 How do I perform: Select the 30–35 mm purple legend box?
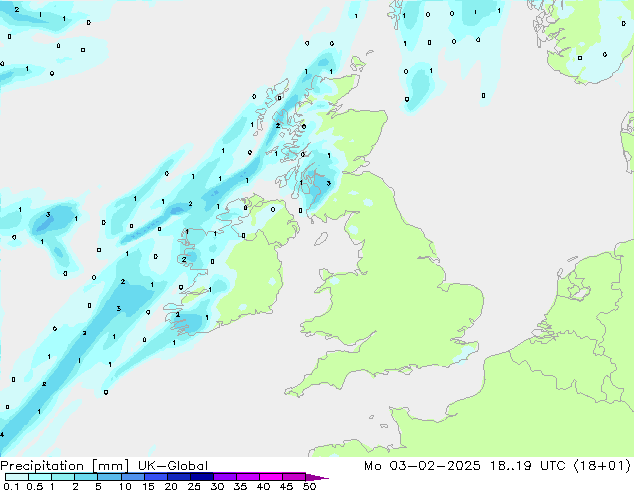pyautogui.click(x=225, y=477)
